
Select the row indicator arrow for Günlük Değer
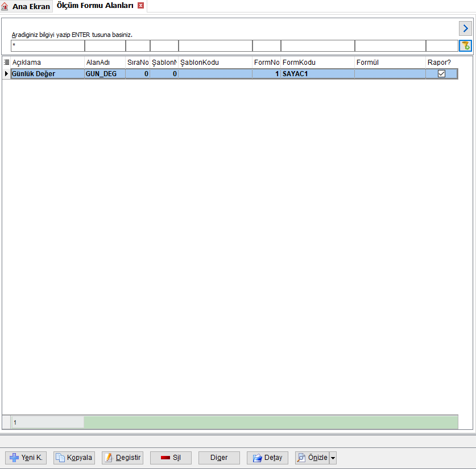point(6,74)
